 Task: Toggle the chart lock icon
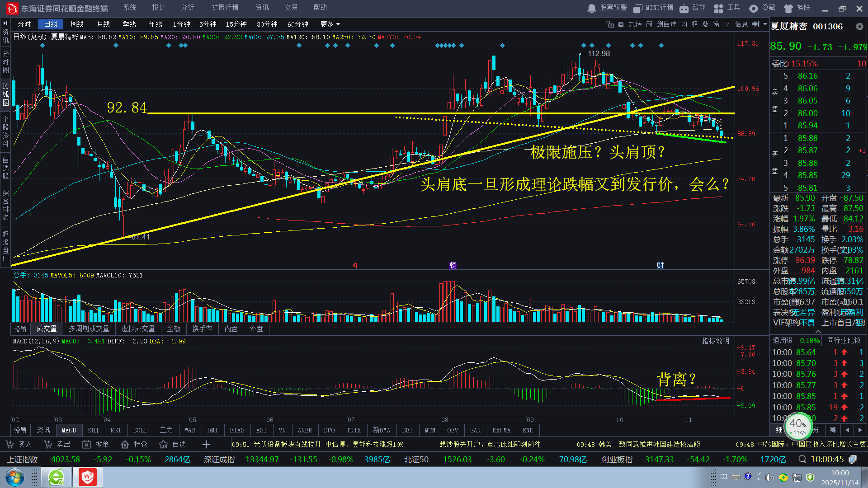pos(610,24)
